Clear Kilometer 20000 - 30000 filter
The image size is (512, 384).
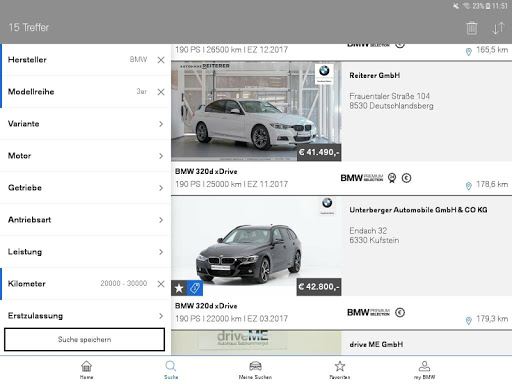pos(161,284)
